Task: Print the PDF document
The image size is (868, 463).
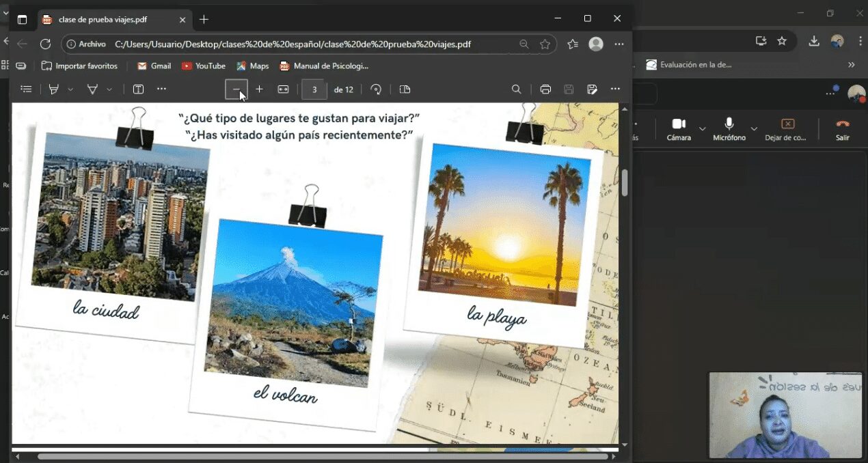Action: 545,89
